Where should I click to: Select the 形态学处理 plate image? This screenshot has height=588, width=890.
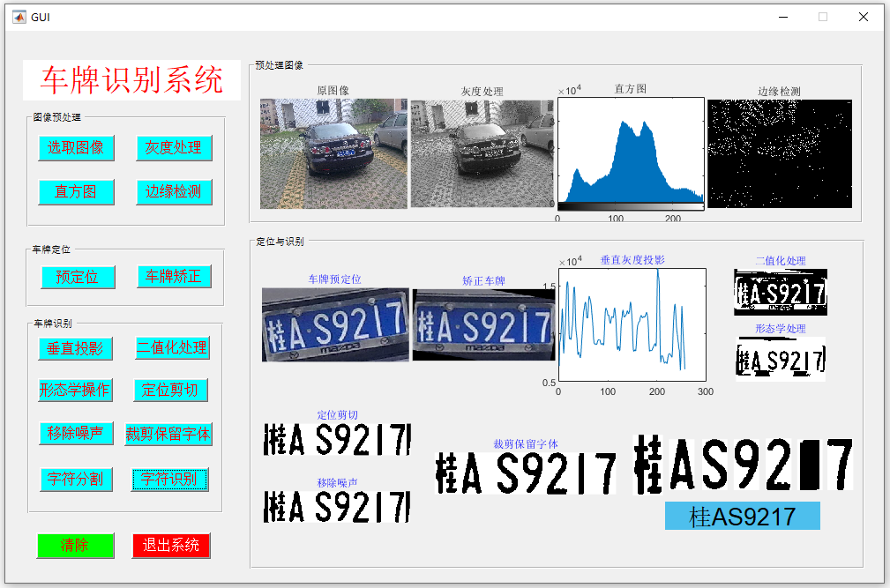click(781, 359)
